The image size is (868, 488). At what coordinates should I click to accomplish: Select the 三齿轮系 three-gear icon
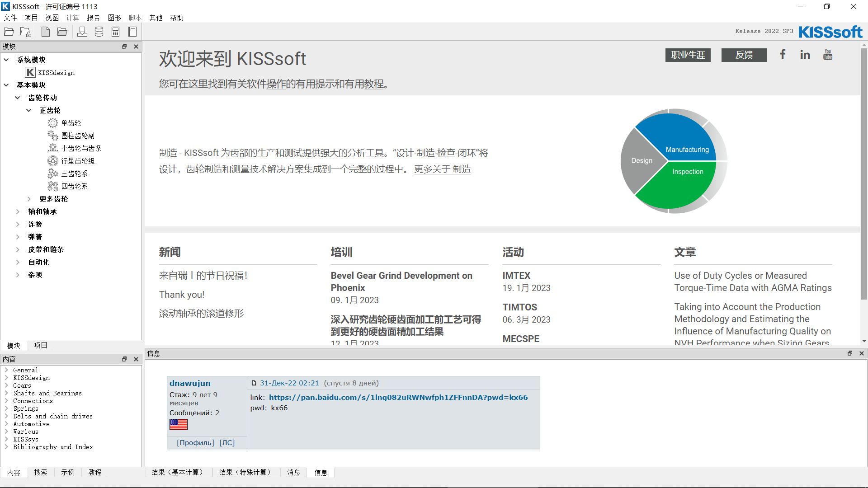click(x=53, y=174)
